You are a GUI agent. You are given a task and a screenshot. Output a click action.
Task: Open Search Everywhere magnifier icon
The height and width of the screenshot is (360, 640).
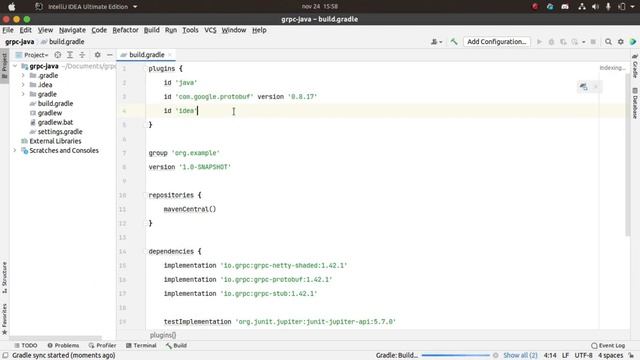click(608, 42)
